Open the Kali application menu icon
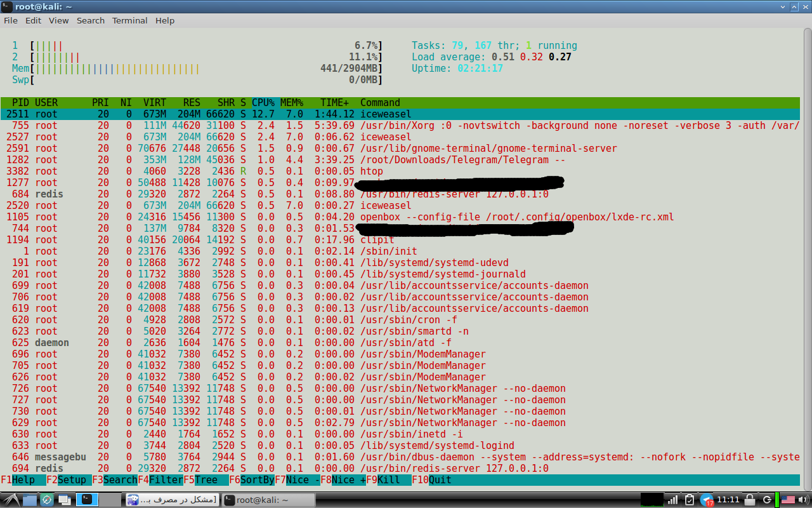812x508 pixels. [10, 500]
